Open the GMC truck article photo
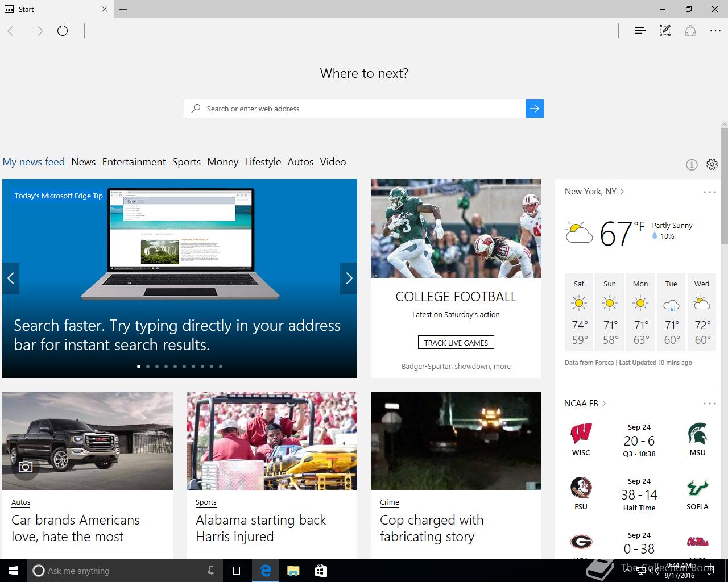Viewport: 728px width, 582px height. click(x=88, y=441)
